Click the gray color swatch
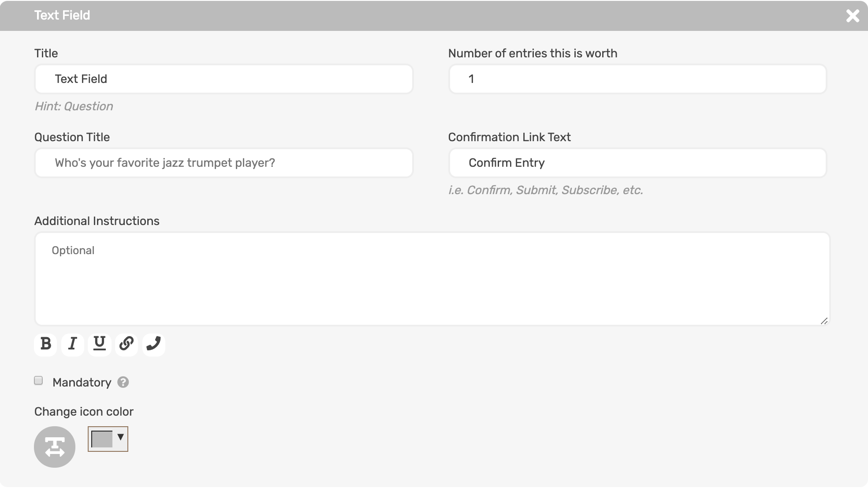This screenshot has height=488, width=868. pos(102,439)
